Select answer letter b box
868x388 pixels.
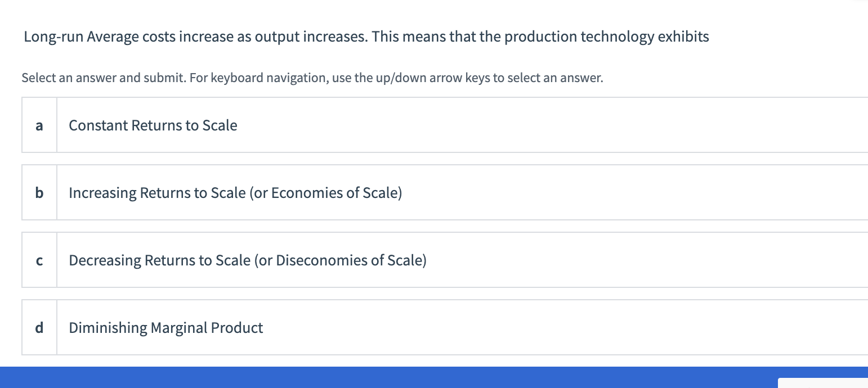pos(39,193)
